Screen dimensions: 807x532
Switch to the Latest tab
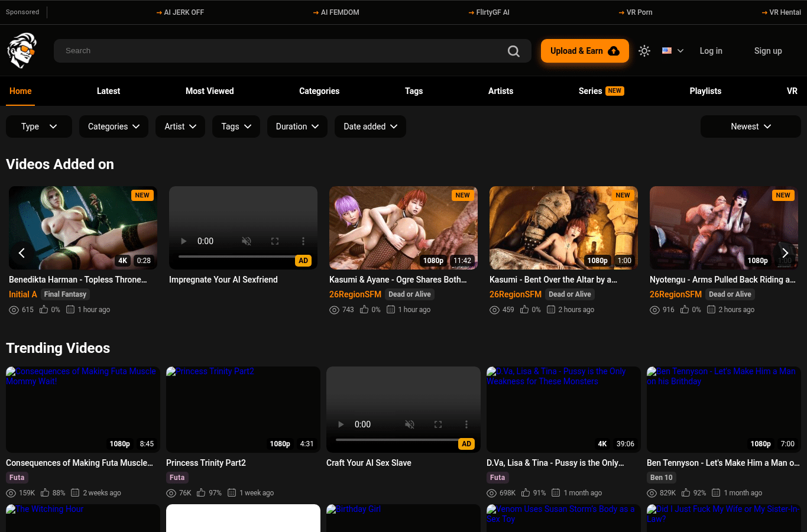(x=108, y=91)
